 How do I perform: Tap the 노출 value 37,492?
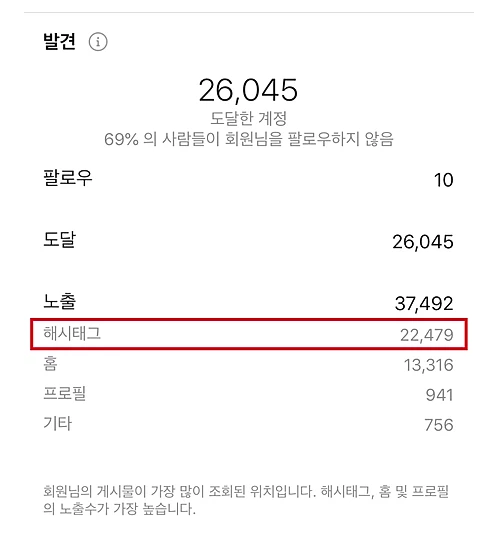tap(424, 304)
